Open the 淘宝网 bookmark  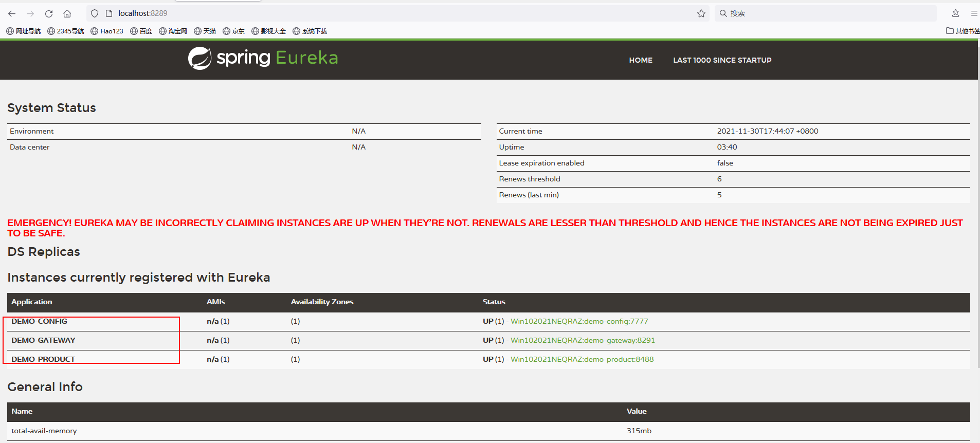pyautogui.click(x=173, y=31)
